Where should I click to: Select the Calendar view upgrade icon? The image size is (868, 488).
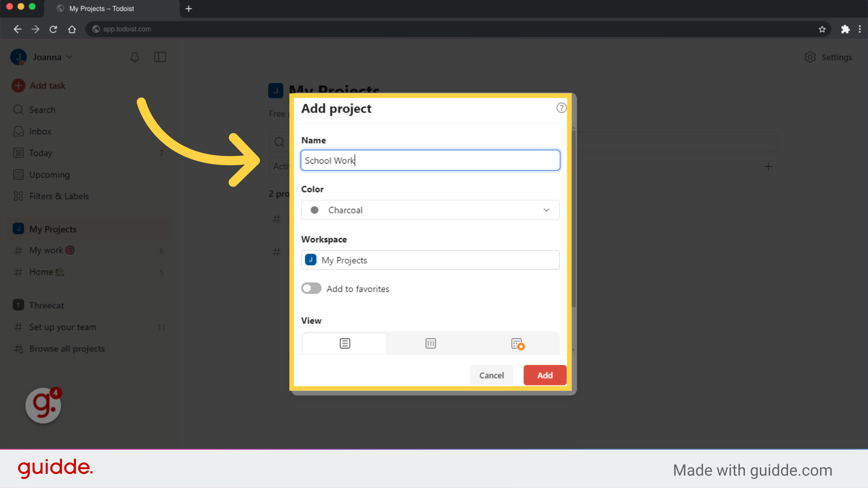click(x=517, y=343)
